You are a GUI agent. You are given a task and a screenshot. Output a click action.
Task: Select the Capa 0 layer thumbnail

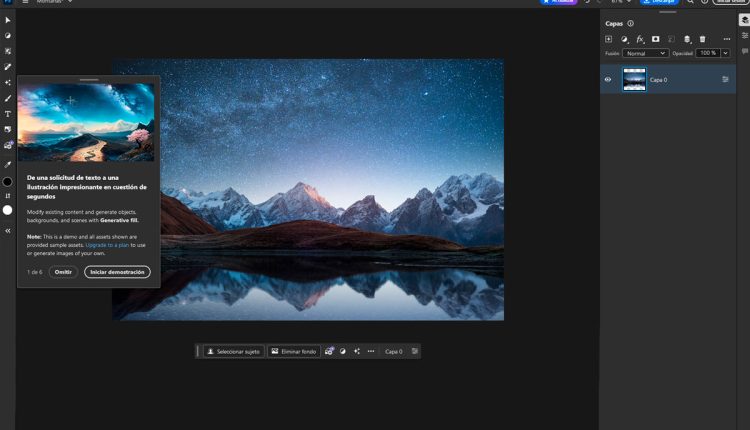click(x=634, y=80)
